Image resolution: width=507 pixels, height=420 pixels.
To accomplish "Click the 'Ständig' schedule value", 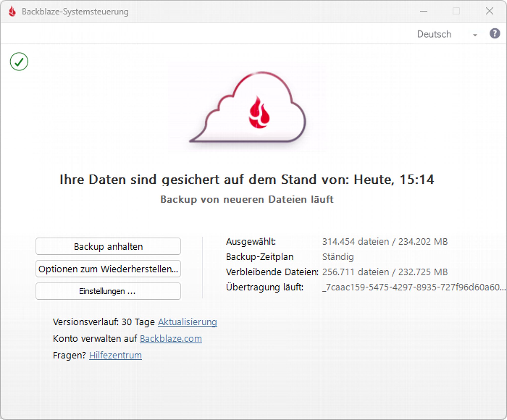I will pos(338,257).
